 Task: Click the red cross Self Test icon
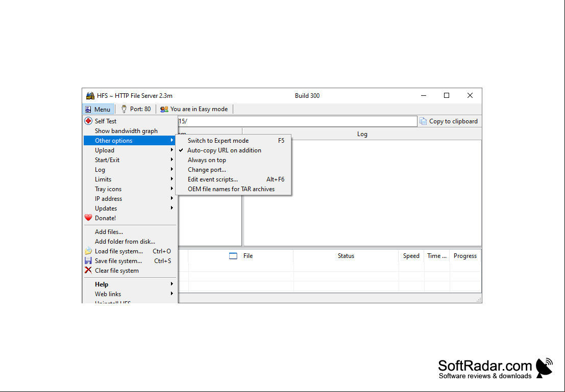tap(88, 121)
